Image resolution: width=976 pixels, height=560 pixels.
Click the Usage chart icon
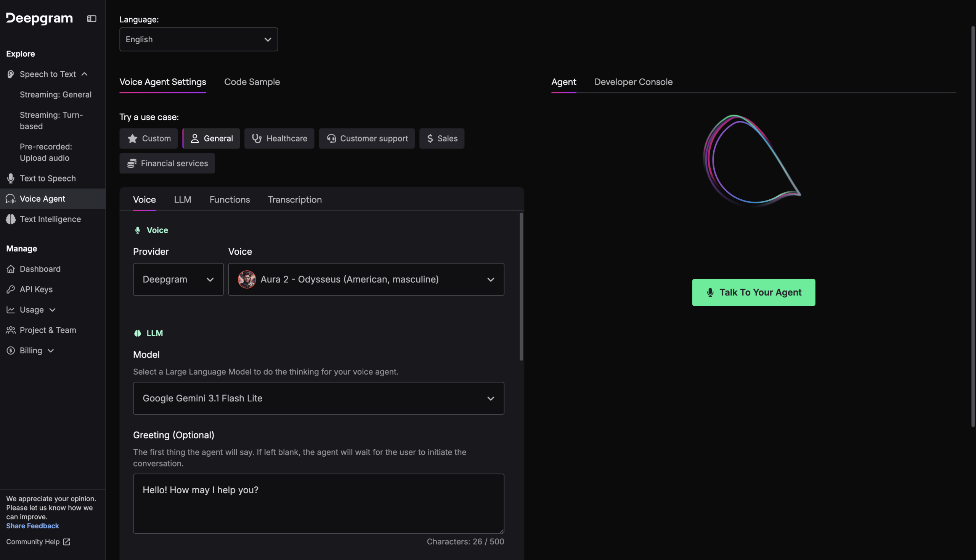(11, 310)
